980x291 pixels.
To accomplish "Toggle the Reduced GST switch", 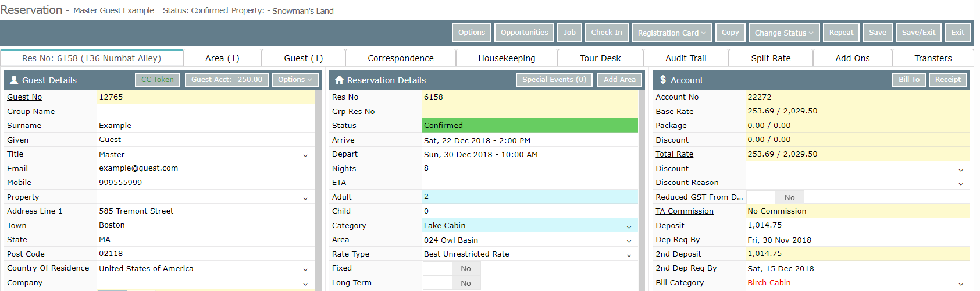I will (x=775, y=197).
